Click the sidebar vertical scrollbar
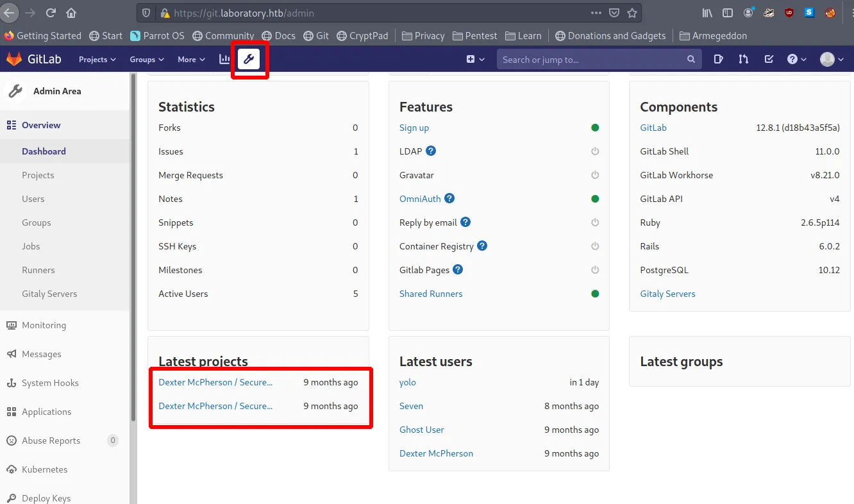Image resolution: width=854 pixels, height=504 pixels. click(x=133, y=247)
